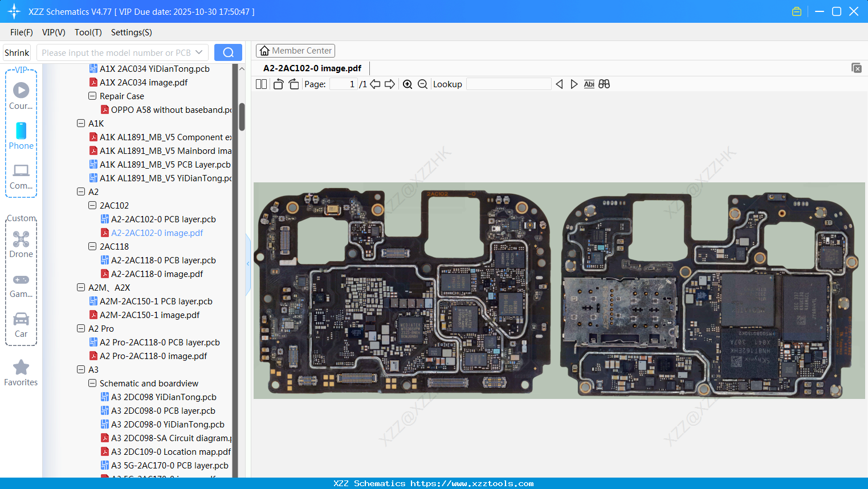This screenshot has height=489, width=868.
Task: Open the Phone schematics category
Action: [21, 137]
